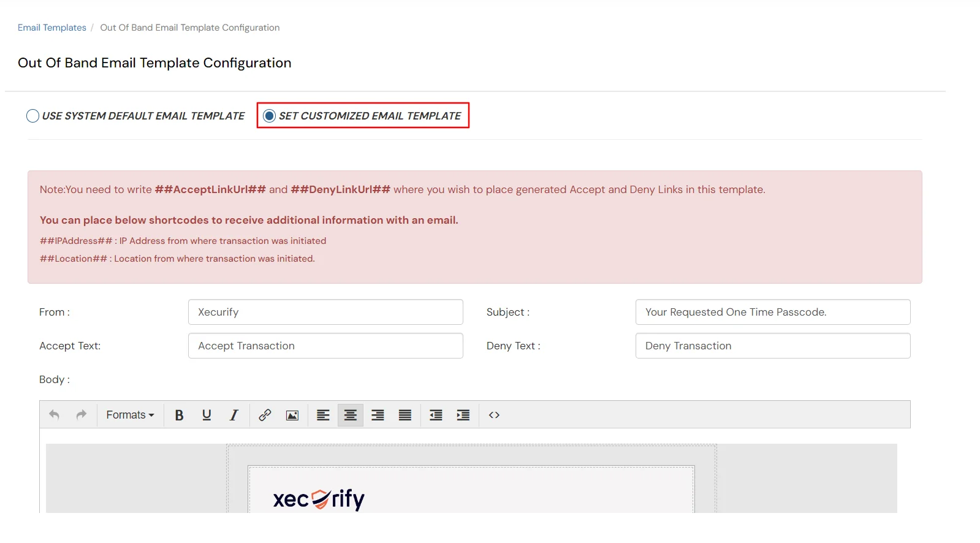The image size is (980, 543).
Task: Insert an image in the body
Action: tap(292, 415)
